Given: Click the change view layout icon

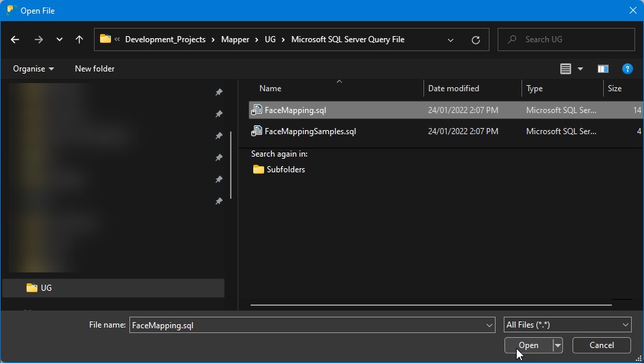Looking at the screenshot, I should [566, 69].
